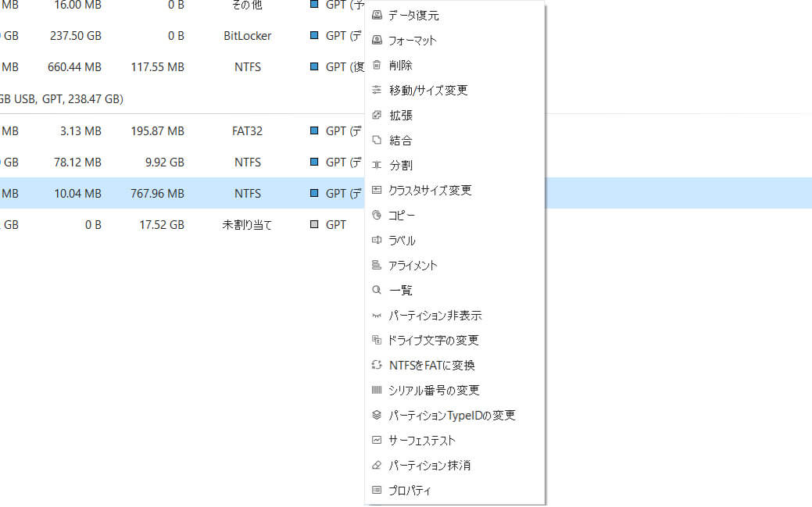Click the 削除 trash bin icon

pyautogui.click(x=377, y=65)
